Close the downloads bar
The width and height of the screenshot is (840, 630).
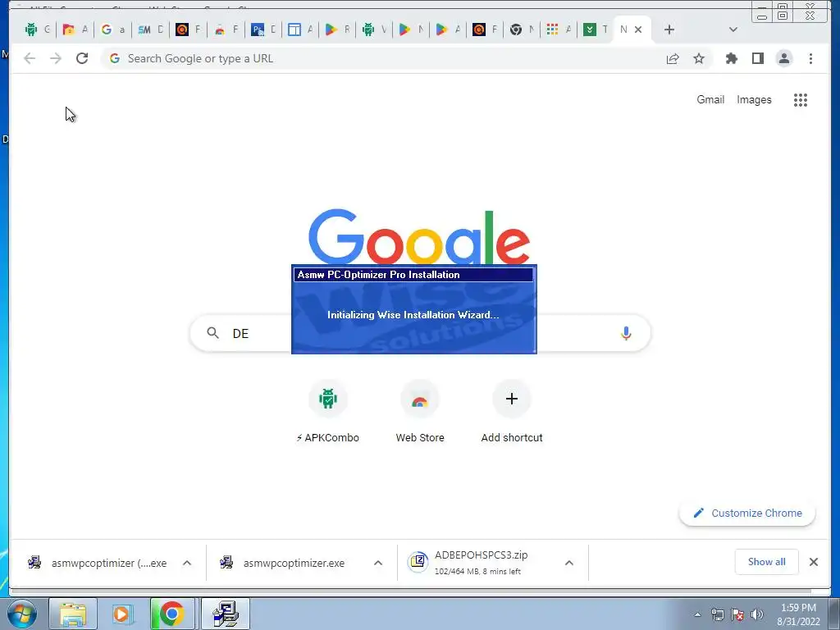(x=813, y=562)
